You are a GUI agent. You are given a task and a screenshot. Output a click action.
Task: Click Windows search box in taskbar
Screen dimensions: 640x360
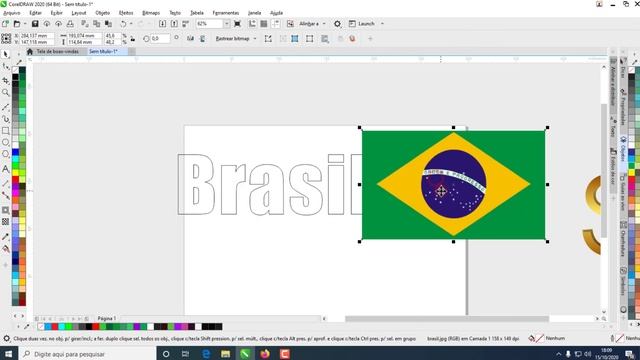pos(87,354)
